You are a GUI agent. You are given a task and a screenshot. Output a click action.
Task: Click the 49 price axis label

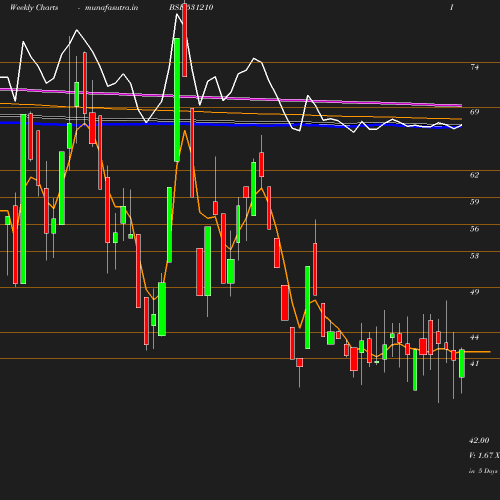point(475,292)
